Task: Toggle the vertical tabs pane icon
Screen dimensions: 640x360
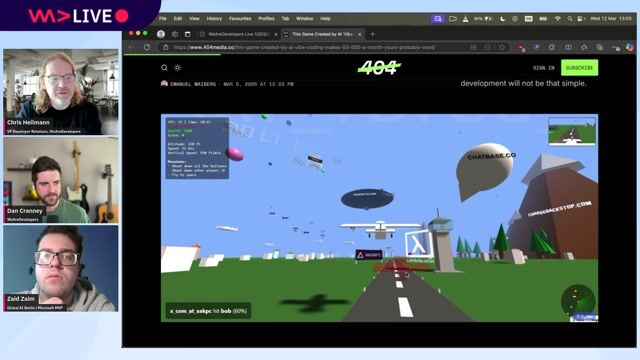Action: [188, 34]
